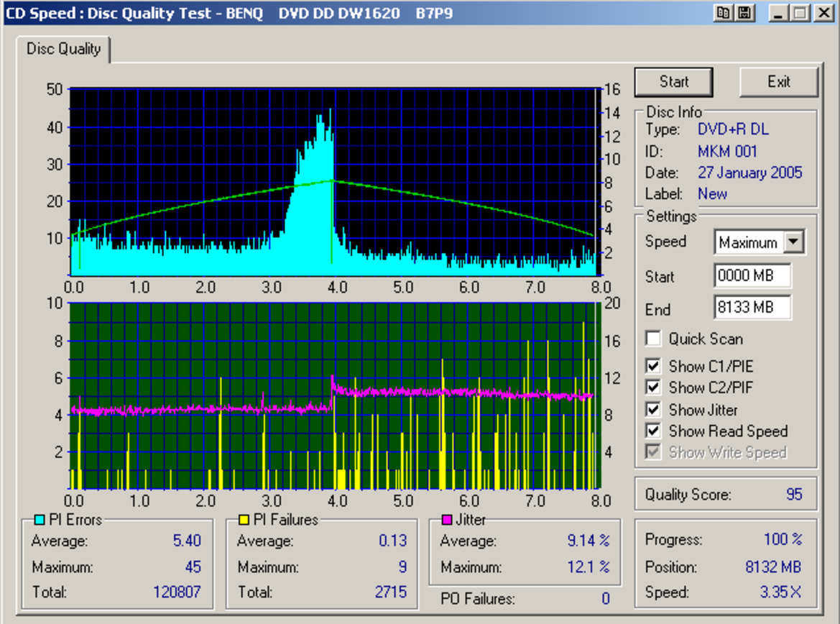Uncheck Show C1/PIE

[653, 366]
